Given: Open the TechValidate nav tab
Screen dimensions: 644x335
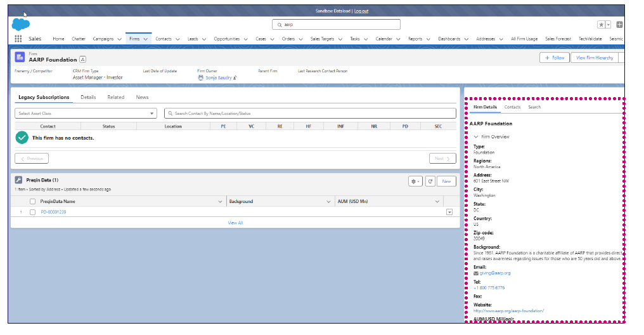Looking at the screenshot, I should [589, 39].
